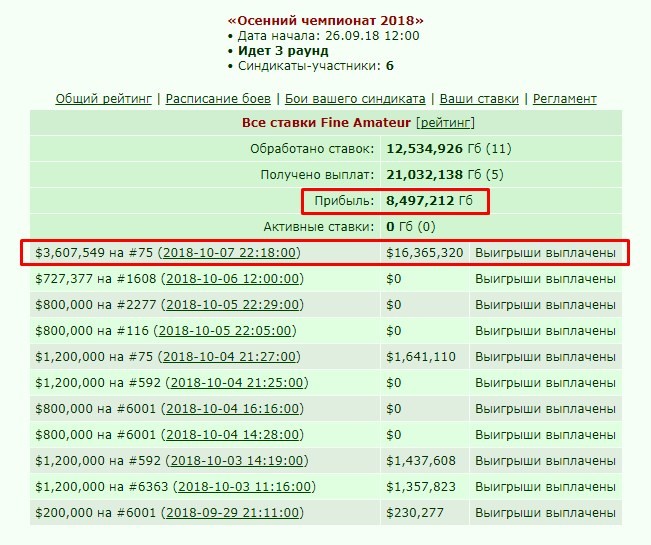Image resolution: width=651 pixels, height=545 pixels.
Task: Go to Бои вашего синдиката
Action: point(355,99)
